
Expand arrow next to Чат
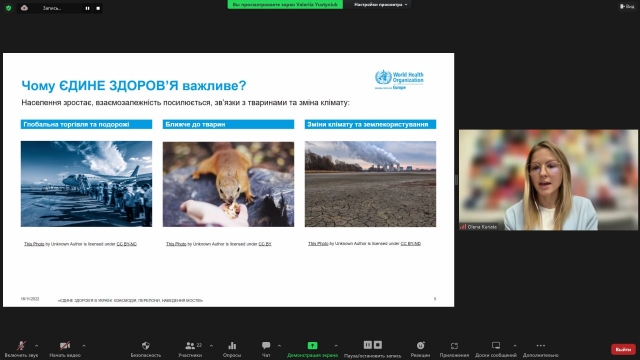pos(279,346)
